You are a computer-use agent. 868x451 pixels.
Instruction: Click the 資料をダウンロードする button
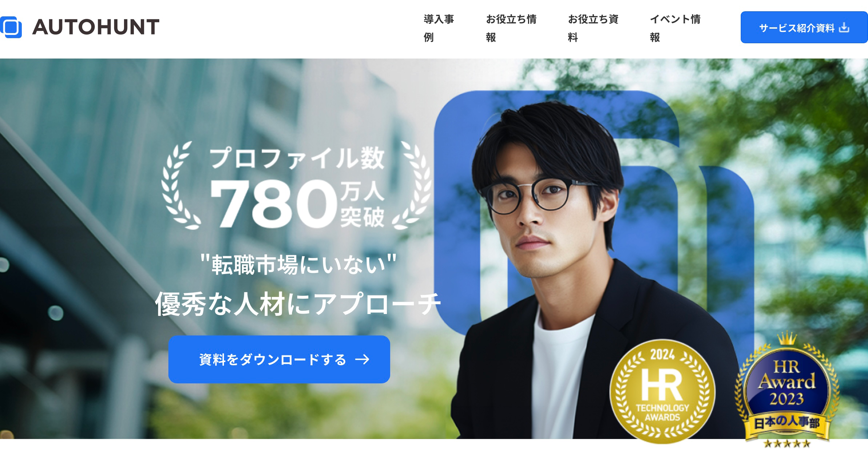(x=279, y=359)
